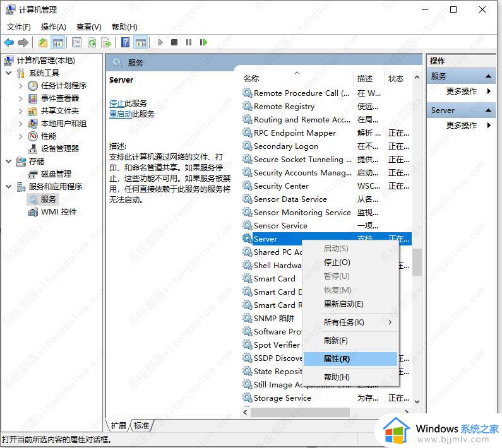
Task: Collapse the 系统工具 tree node
Action: (9, 73)
